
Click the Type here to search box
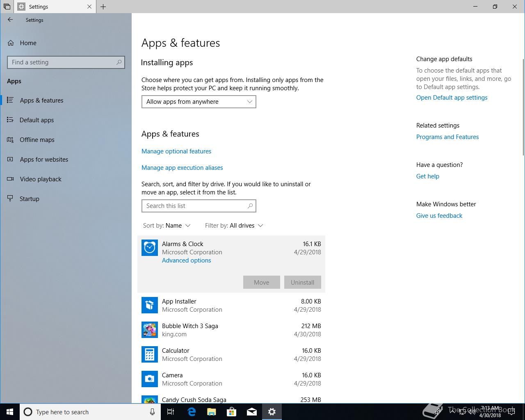89,412
